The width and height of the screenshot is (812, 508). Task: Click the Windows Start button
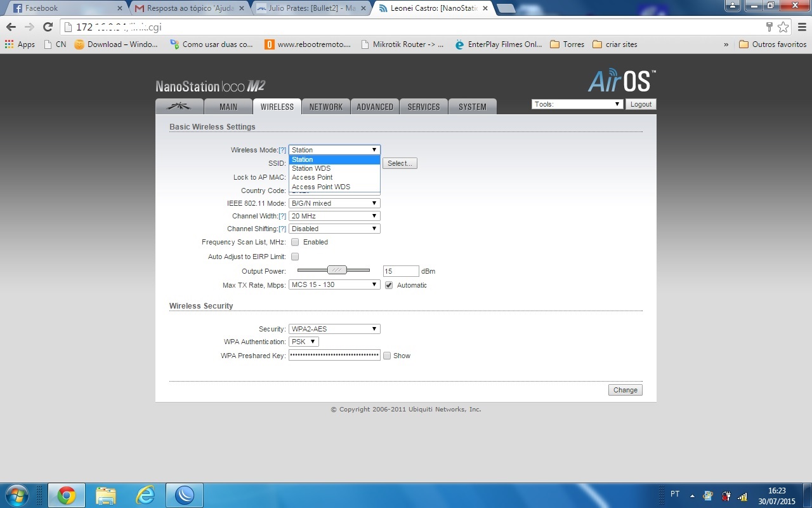click(x=16, y=495)
